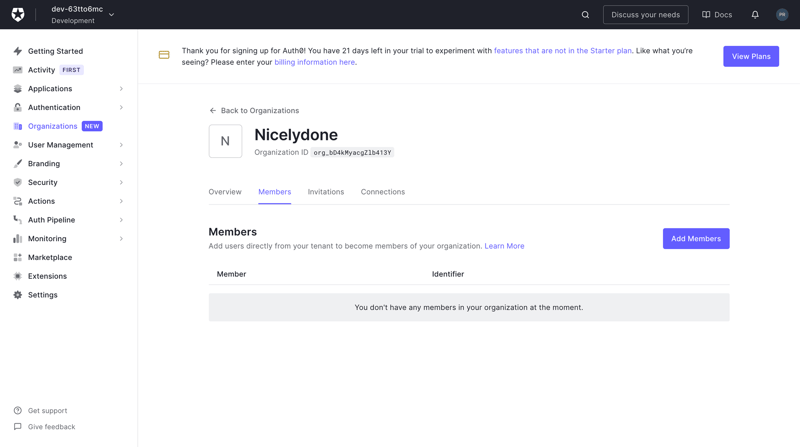Viewport: 800px width, 447px height.
Task: Click the Give feedback chat icon
Action: pyautogui.click(x=18, y=427)
